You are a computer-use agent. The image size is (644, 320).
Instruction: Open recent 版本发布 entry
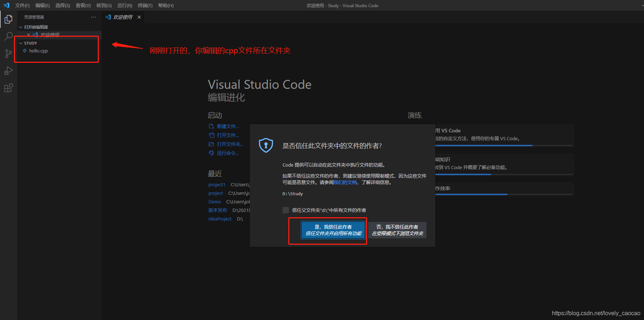tap(218, 210)
